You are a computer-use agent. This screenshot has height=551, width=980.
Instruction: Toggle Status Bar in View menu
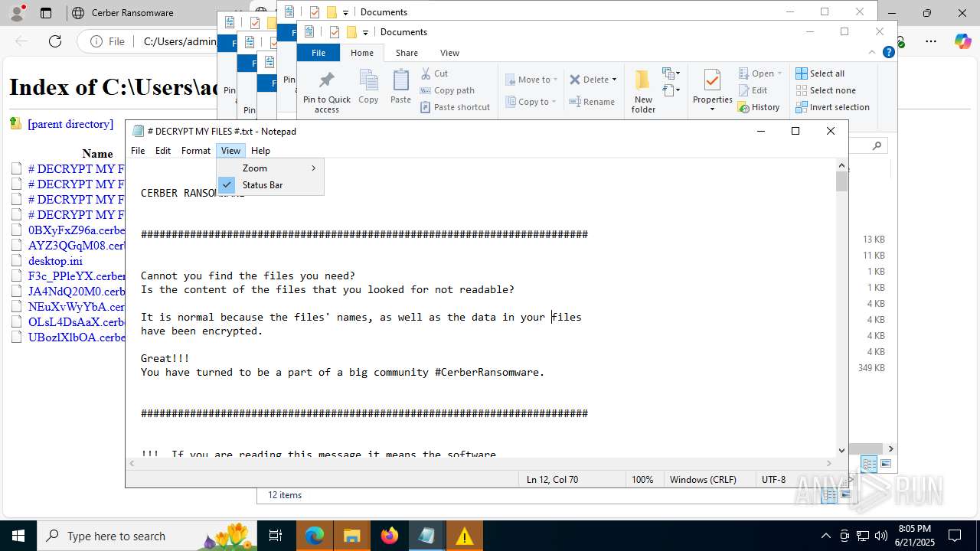click(x=270, y=185)
